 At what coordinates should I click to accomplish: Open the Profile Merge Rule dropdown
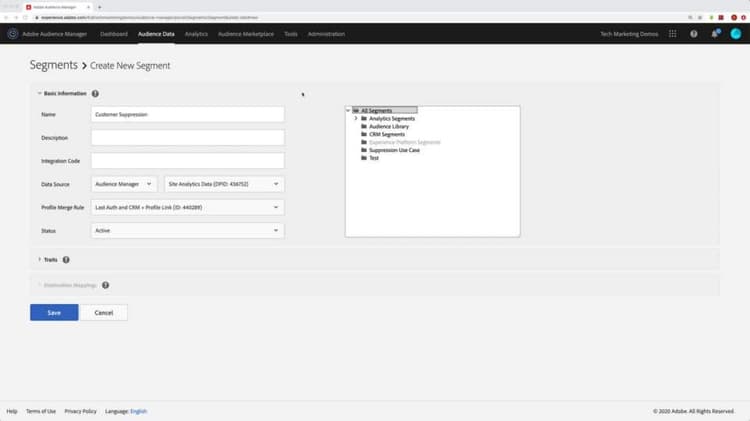pyautogui.click(x=188, y=207)
